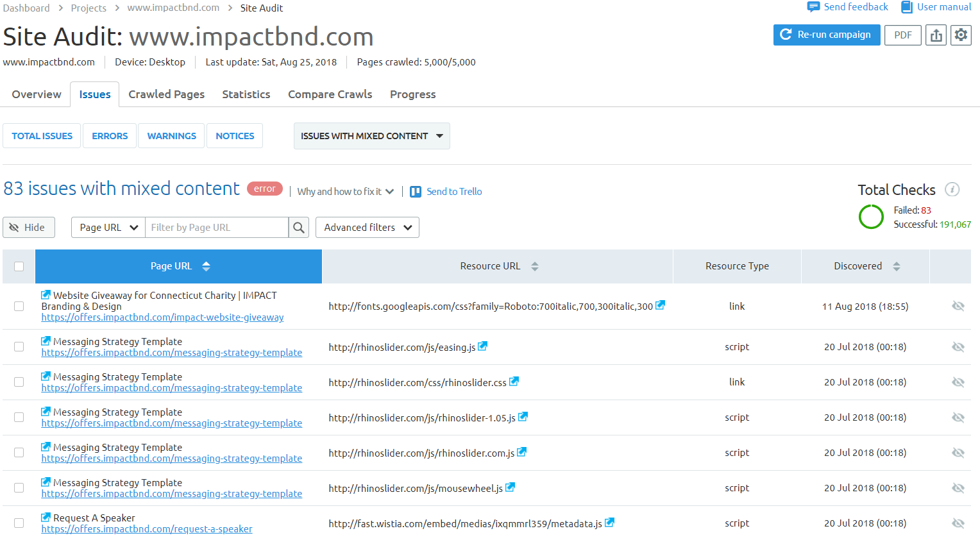
Task: Open the Compare Crawls tab
Action: [x=330, y=94]
